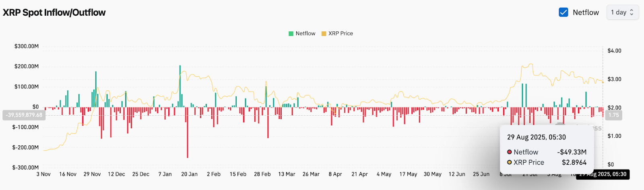Viewport: 644px width, 190px height.
Task: Click the black 29 Aug 2025 date marker
Action: 603,174
